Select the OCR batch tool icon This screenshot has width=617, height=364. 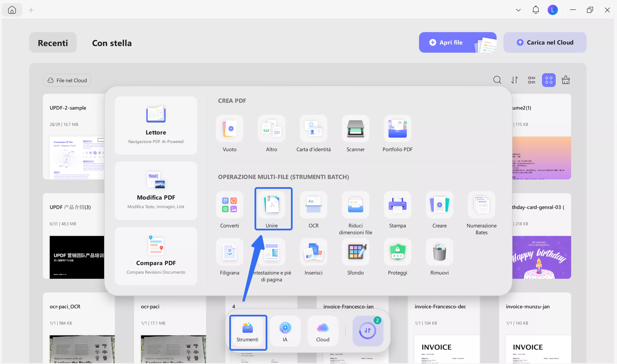pyautogui.click(x=313, y=205)
